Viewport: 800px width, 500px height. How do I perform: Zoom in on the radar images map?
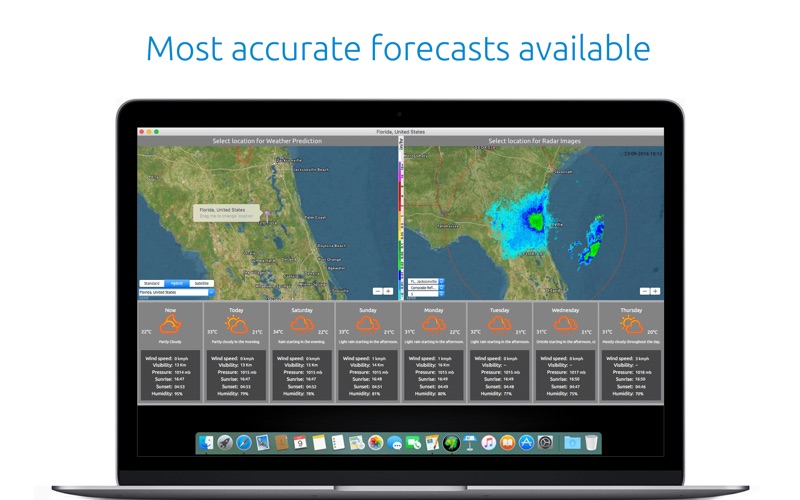pos(655,291)
